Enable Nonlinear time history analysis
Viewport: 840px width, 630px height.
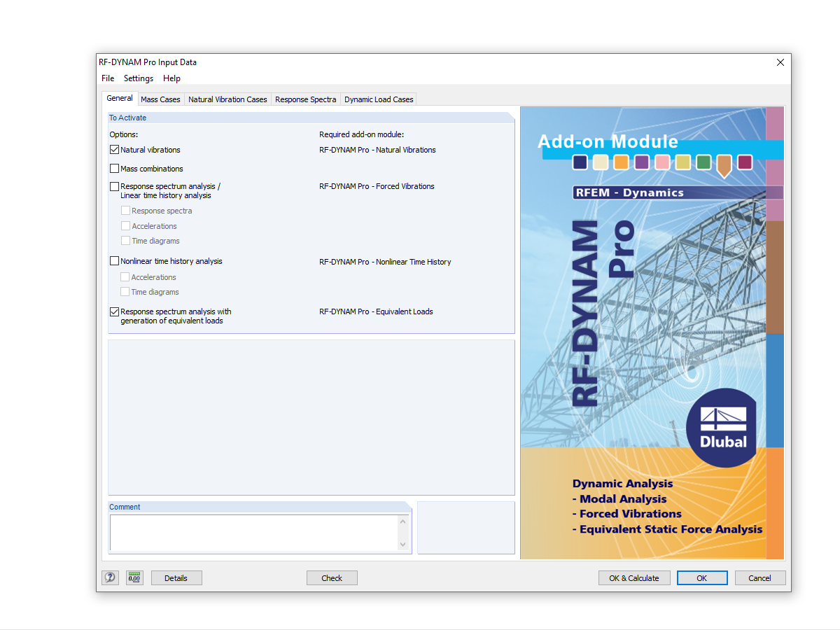[x=114, y=260]
